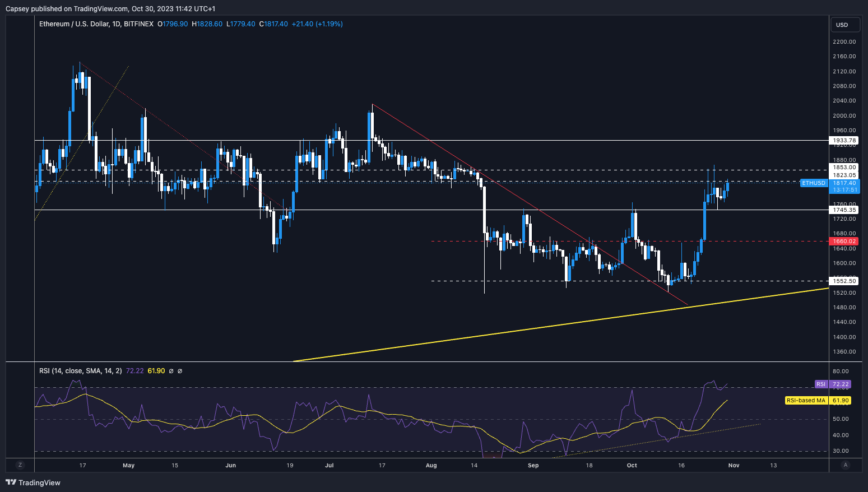Click the auto-scale A icon near price axis

coord(845,465)
